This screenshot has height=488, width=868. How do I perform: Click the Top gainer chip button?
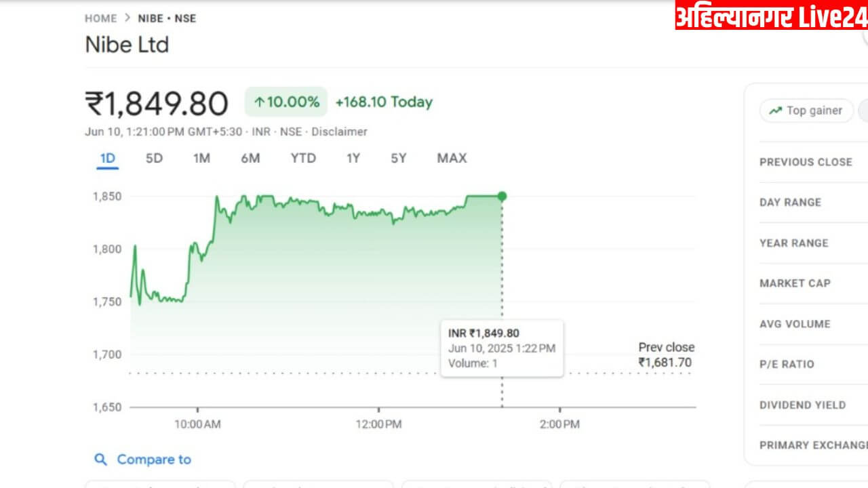tap(806, 110)
